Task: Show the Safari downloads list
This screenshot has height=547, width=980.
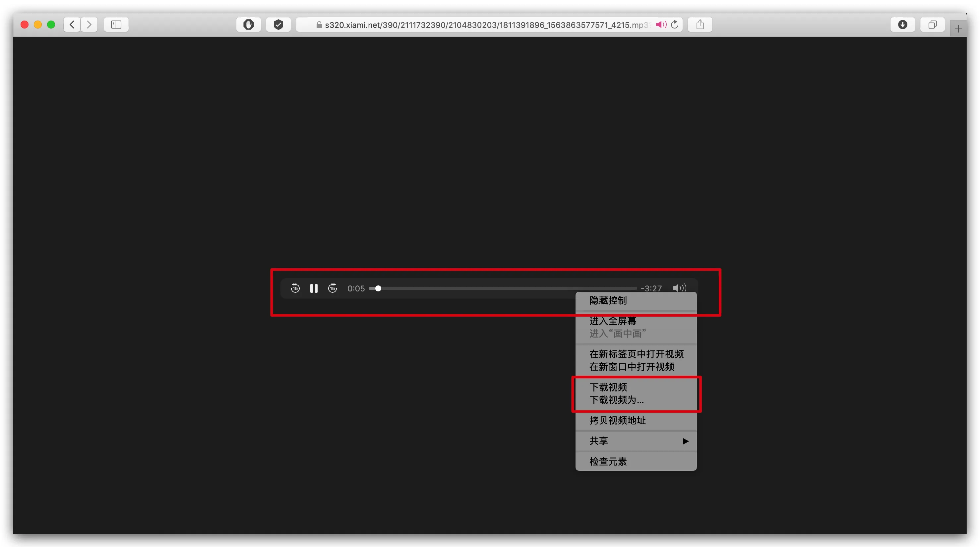Action: (x=902, y=25)
